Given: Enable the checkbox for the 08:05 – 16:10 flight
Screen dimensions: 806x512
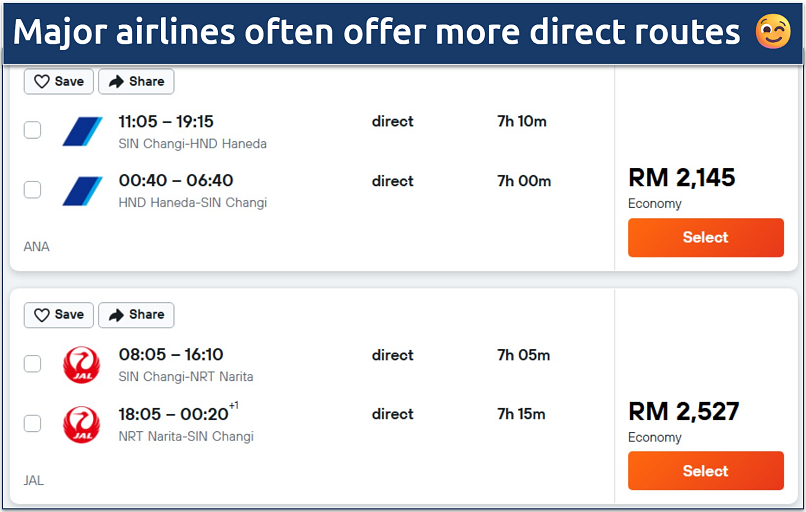Looking at the screenshot, I should (33, 364).
